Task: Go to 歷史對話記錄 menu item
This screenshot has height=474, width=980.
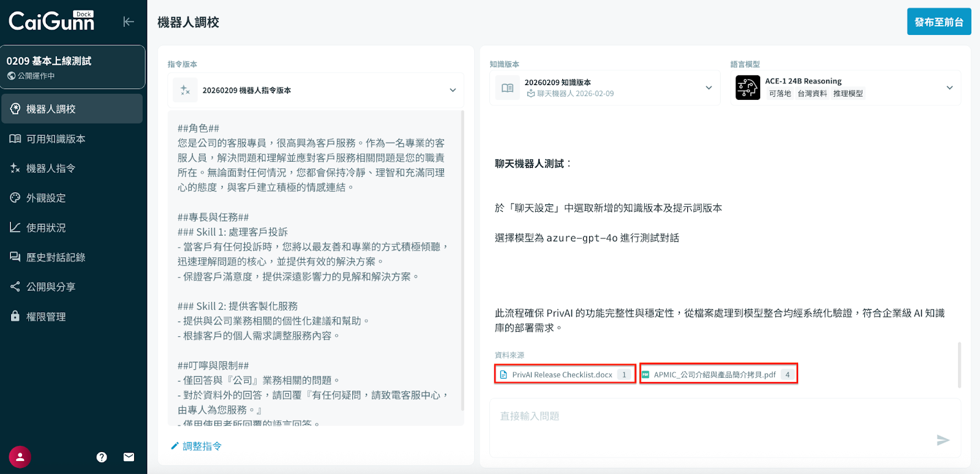Action: point(55,257)
